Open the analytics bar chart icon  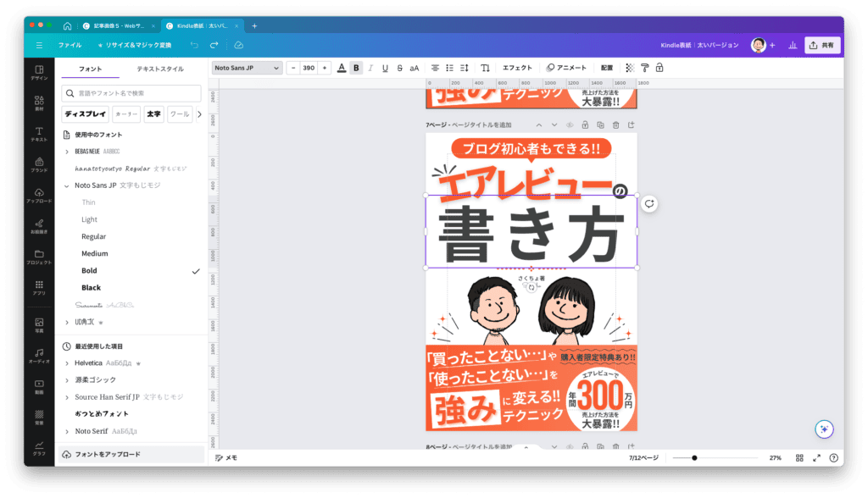[x=793, y=46]
